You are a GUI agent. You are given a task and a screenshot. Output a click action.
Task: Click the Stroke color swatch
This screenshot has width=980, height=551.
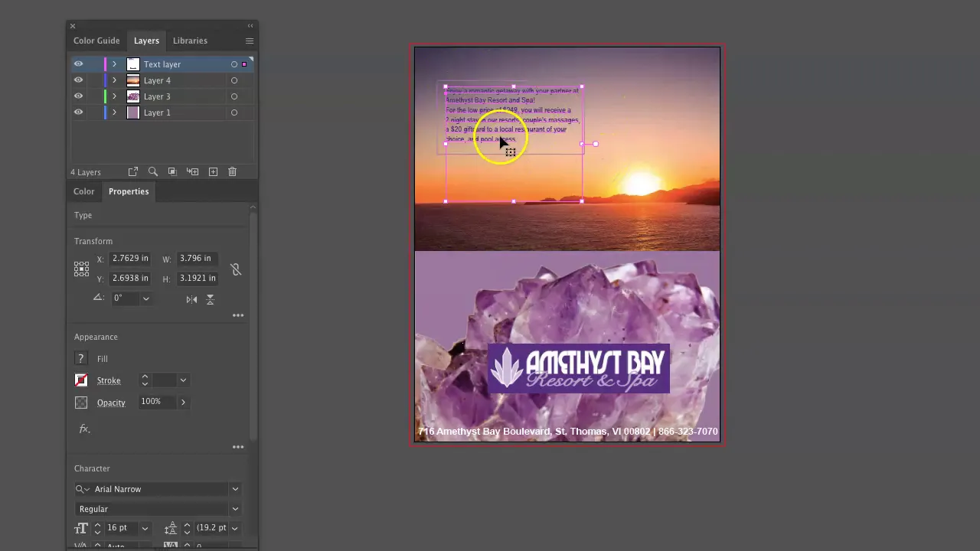pyautogui.click(x=80, y=380)
